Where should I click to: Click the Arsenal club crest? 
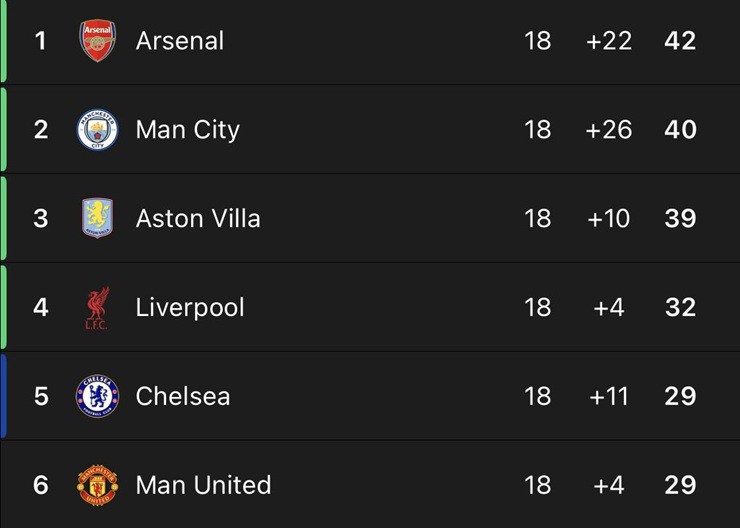point(98,41)
